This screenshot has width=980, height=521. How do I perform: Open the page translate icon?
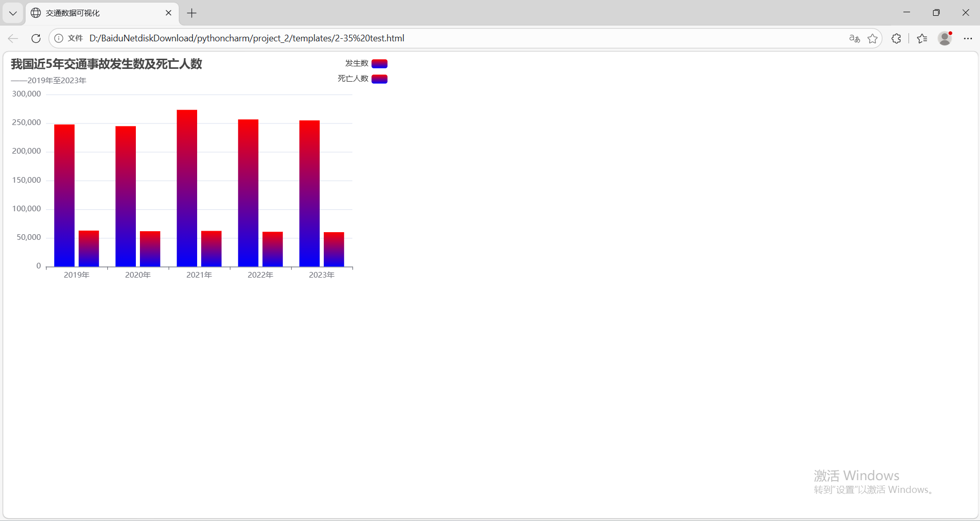pyautogui.click(x=854, y=38)
